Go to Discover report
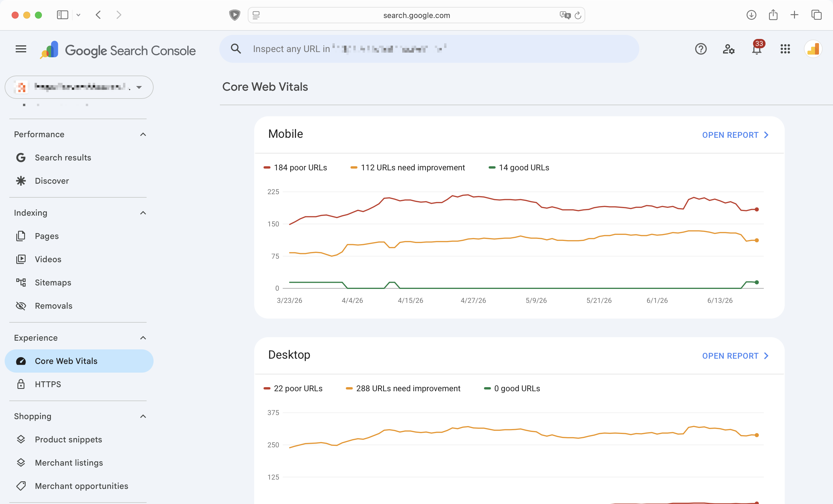833x504 pixels. coord(79,181)
